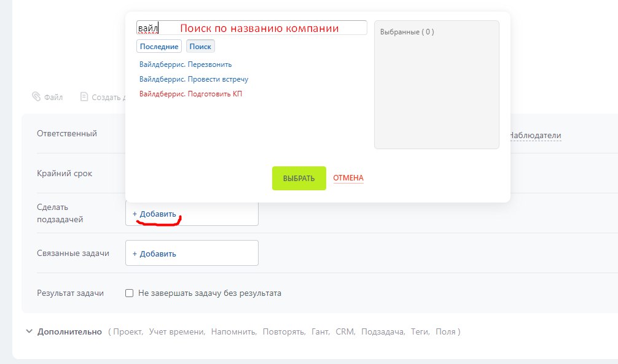Viewport: 618px width, 364px height.
Task: Click the Результат задачи label
Action: pos(70,293)
